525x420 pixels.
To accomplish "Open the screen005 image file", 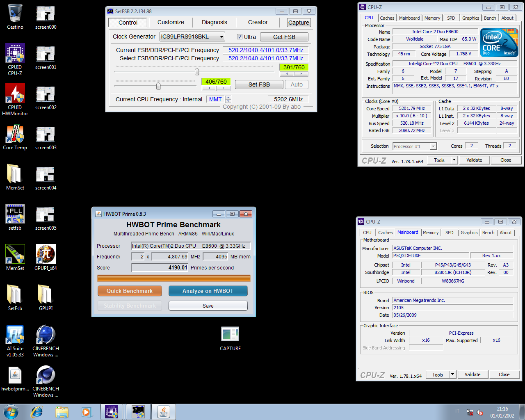I will click(46, 217).
